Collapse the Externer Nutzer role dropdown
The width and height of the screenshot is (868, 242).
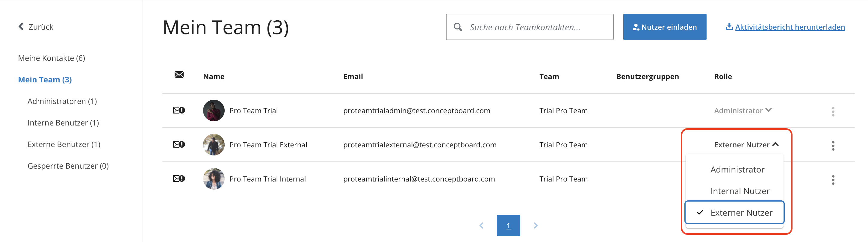[746, 145]
